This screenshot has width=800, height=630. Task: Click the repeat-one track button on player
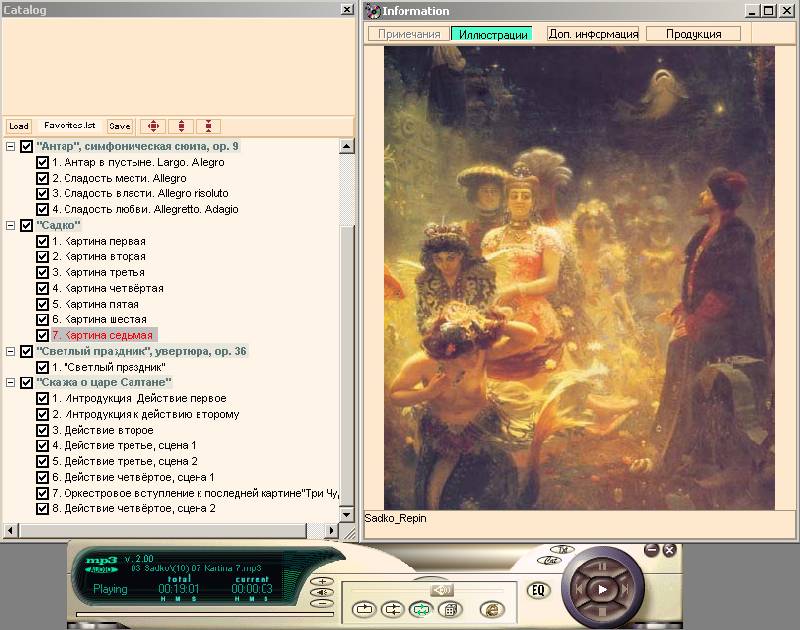pyautogui.click(x=364, y=609)
